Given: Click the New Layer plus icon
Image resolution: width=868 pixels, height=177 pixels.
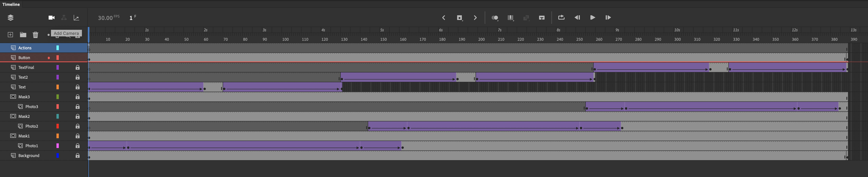Looking at the screenshot, I should click(x=10, y=35).
